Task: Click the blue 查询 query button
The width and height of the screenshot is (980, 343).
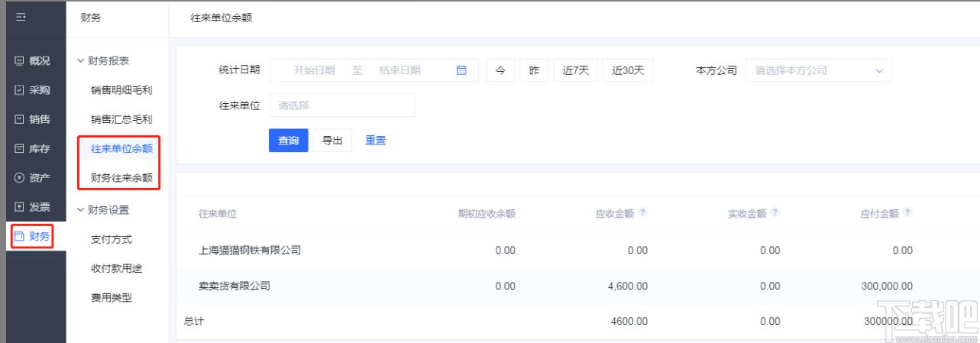Action: 288,141
